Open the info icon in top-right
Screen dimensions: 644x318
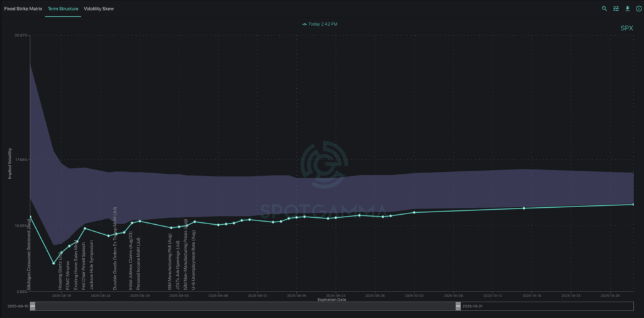pos(638,9)
